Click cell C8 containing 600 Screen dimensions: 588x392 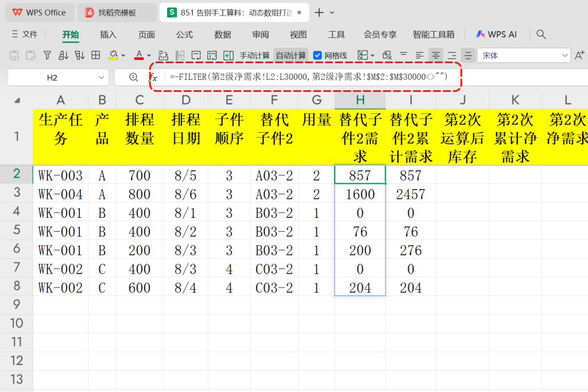tap(140, 287)
